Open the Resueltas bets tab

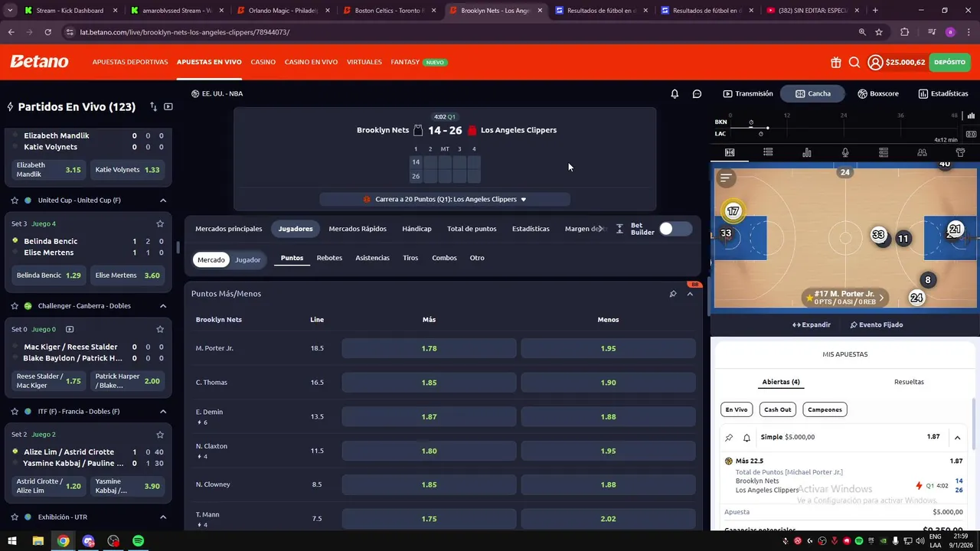(x=909, y=382)
